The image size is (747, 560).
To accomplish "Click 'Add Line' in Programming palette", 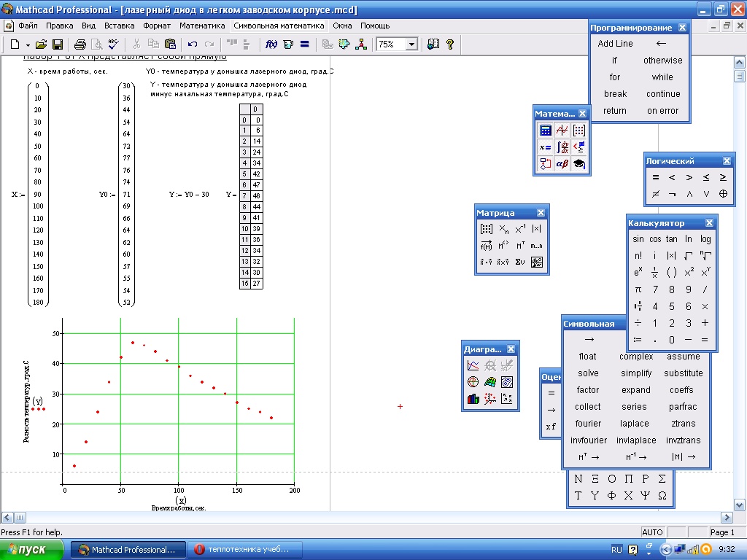I will click(x=615, y=43).
